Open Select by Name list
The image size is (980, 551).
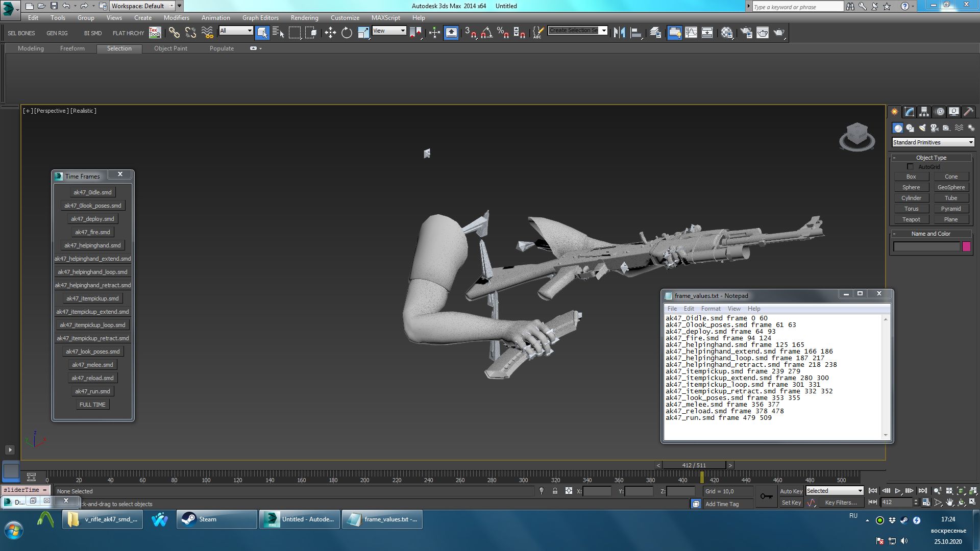pos(278,33)
